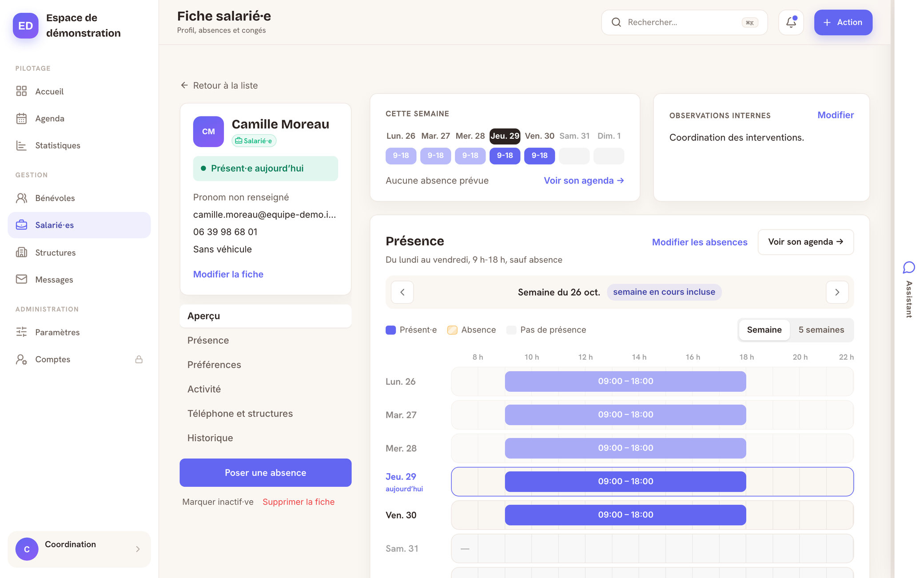Click the Rechercher search field

click(684, 22)
